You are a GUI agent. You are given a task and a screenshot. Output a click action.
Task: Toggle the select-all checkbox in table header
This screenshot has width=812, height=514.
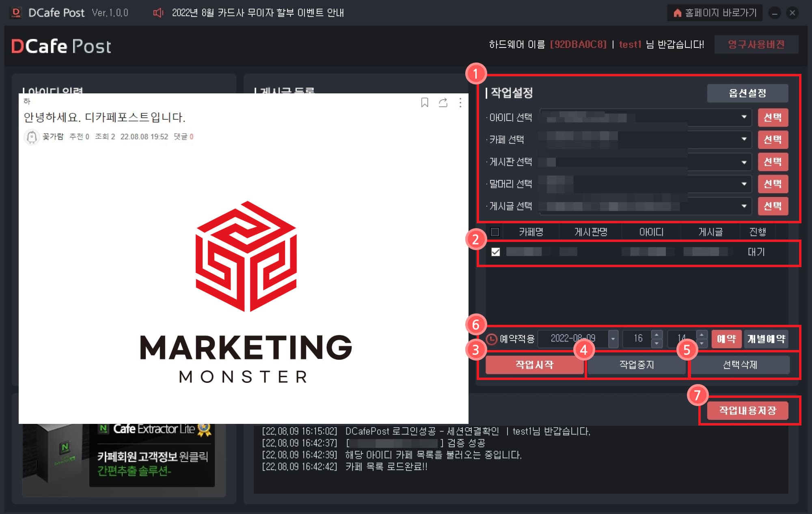pos(495,232)
